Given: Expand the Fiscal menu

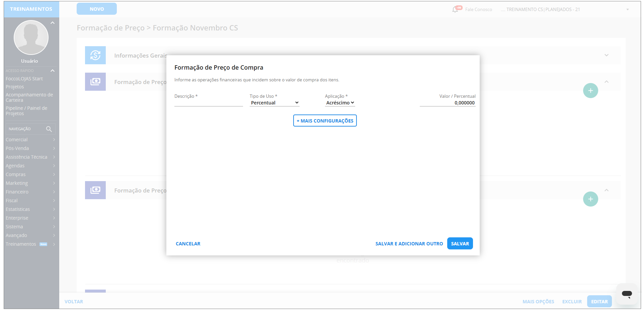Looking at the screenshot, I should [30, 201].
